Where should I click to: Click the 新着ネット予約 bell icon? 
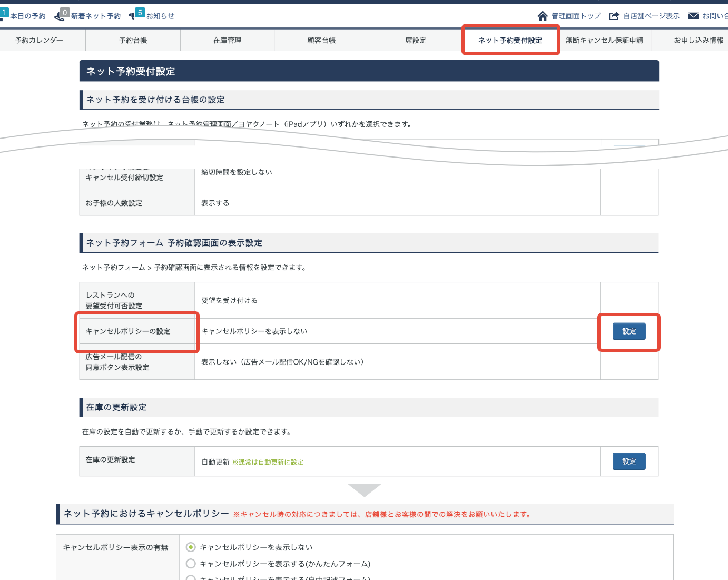[60, 16]
